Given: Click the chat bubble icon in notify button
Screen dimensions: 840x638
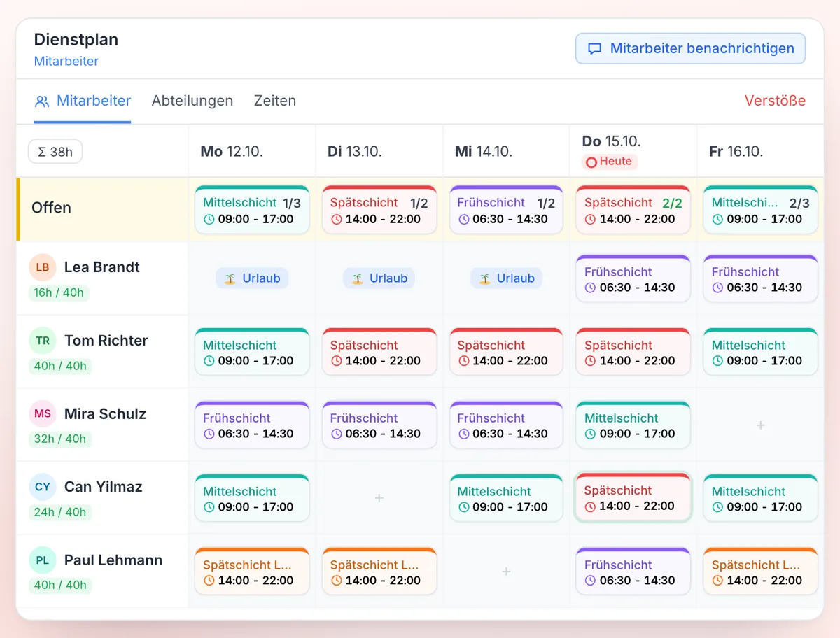Looking at the screenshot, I should tap(594, 49).
